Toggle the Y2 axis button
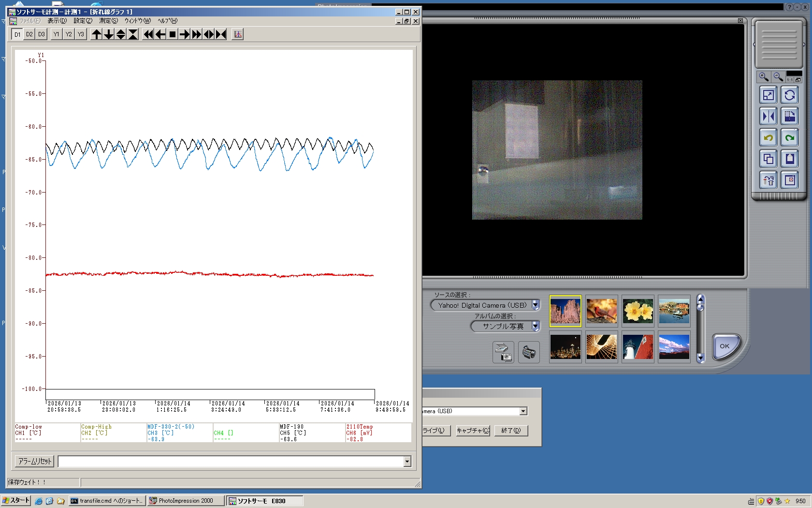 pyautogui.click(x=69, y=34)
